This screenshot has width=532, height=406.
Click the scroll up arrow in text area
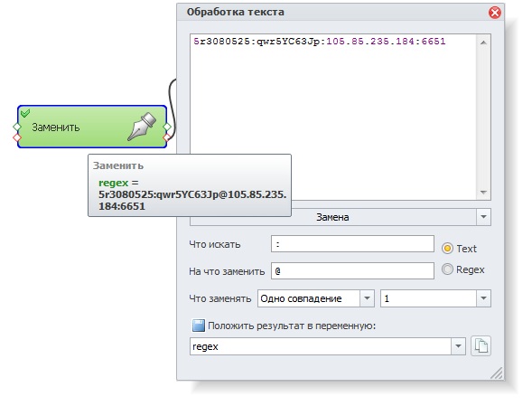[x=483, y=42]
